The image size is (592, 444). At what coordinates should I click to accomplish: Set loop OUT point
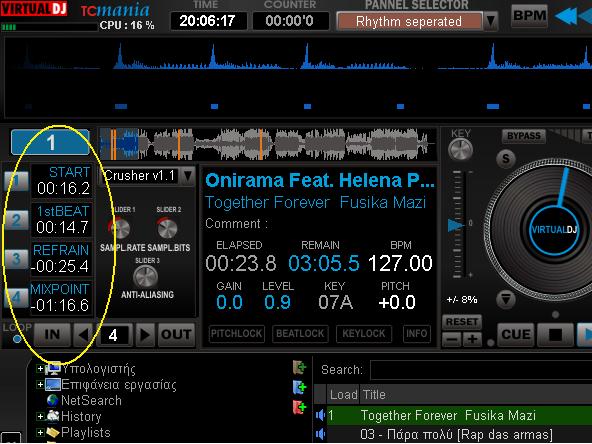coord(176,335)
